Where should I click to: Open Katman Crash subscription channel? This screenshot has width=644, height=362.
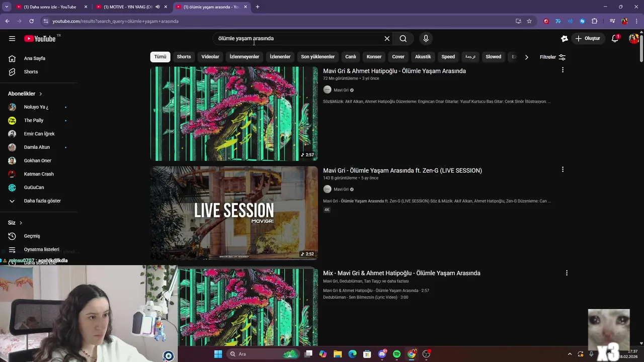click(38, 174)
